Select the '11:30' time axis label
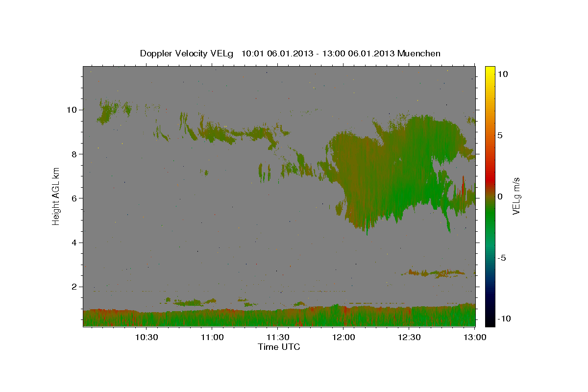The height and width of the screenshot is (392, 588). click(x=277, y=337)
